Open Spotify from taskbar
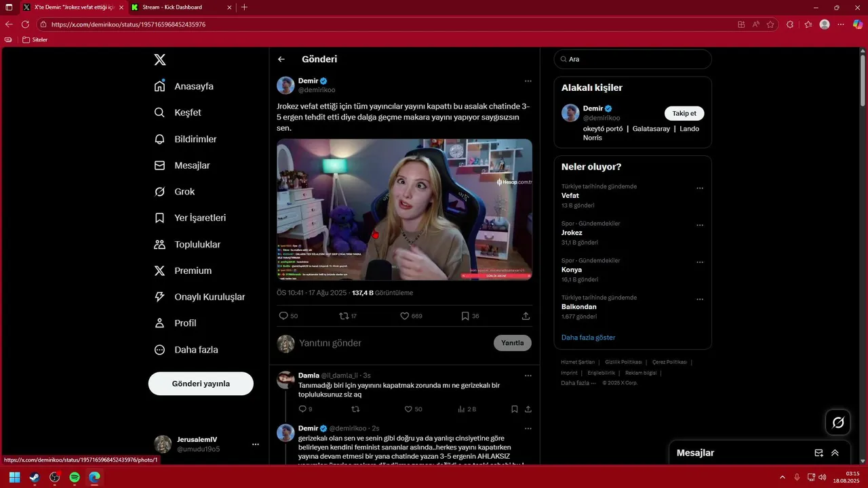Viewport: 868px width, 488px height. (x=75, y=477)
